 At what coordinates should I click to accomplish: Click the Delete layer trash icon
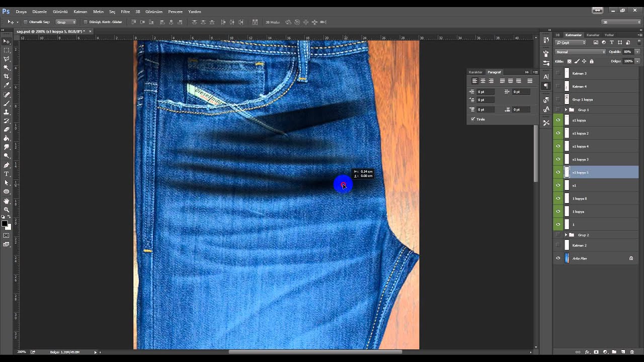point(631,352)
